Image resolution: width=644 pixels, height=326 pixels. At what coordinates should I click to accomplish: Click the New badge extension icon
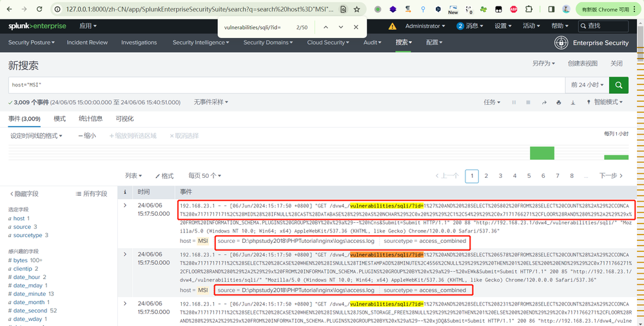point(453,10)
